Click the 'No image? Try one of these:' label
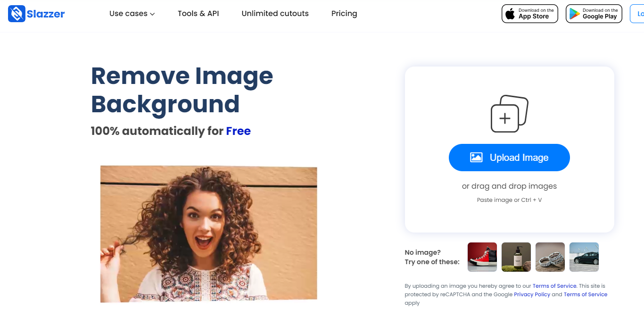 [x=432, y=257]
